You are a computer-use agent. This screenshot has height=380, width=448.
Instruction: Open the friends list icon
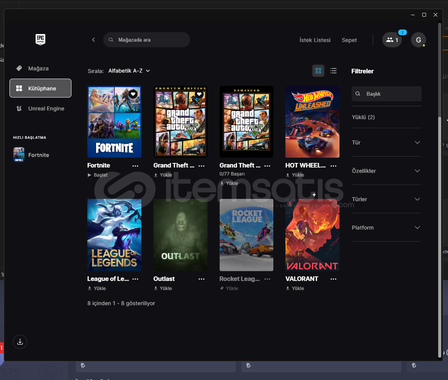click(392, 40)
